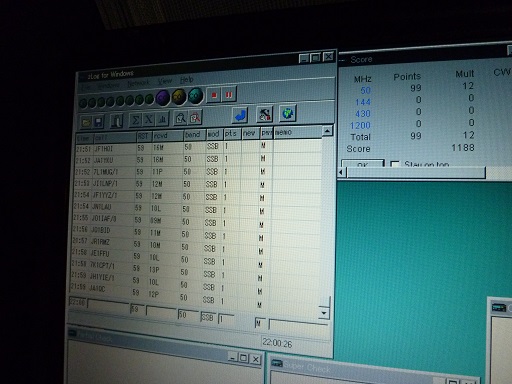
Task: Open the sigma score summary icon
Action: 135,120
